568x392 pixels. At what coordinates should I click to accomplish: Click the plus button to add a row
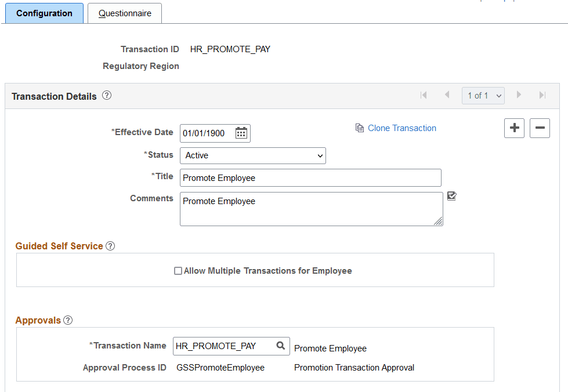[514, 128]
